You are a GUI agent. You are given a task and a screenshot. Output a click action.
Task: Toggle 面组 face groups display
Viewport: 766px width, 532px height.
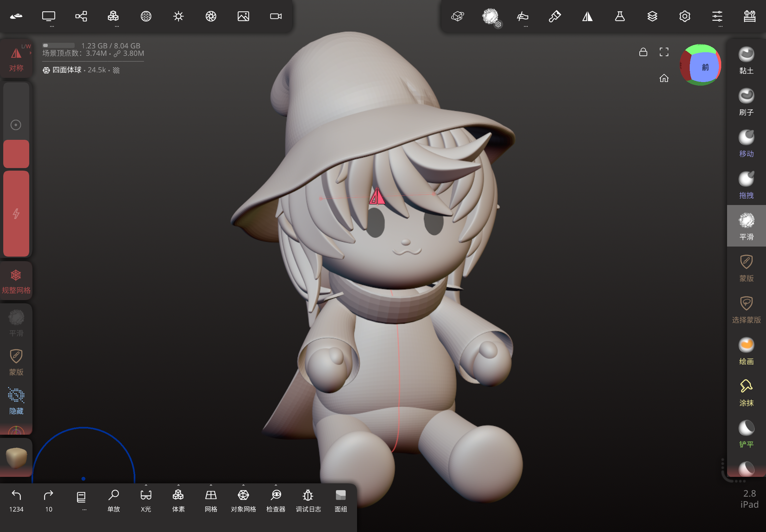[341, 500]
